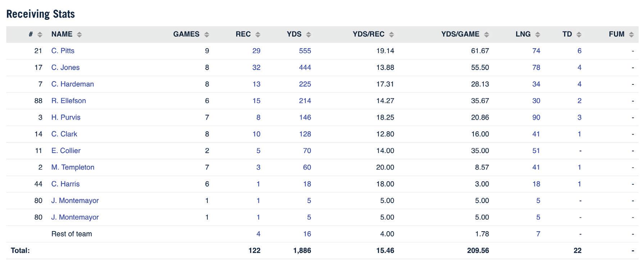Click the H. Purvis player link

(x=66, y=117)
